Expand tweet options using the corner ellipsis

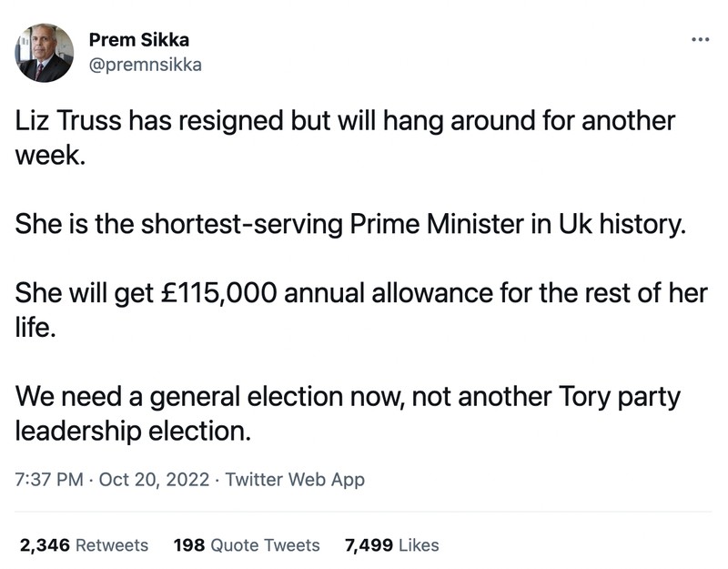click(701, 38)
